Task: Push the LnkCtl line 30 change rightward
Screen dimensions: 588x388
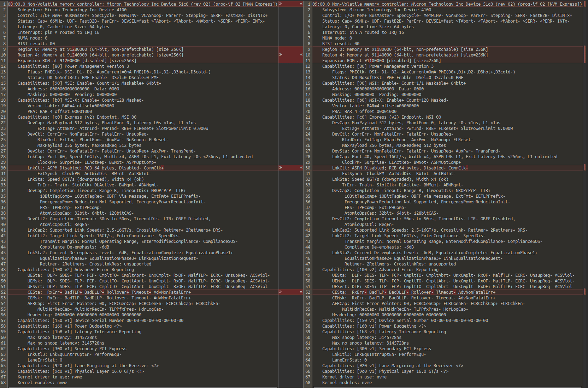Action: pyautogui.click(x=281, y=168)
